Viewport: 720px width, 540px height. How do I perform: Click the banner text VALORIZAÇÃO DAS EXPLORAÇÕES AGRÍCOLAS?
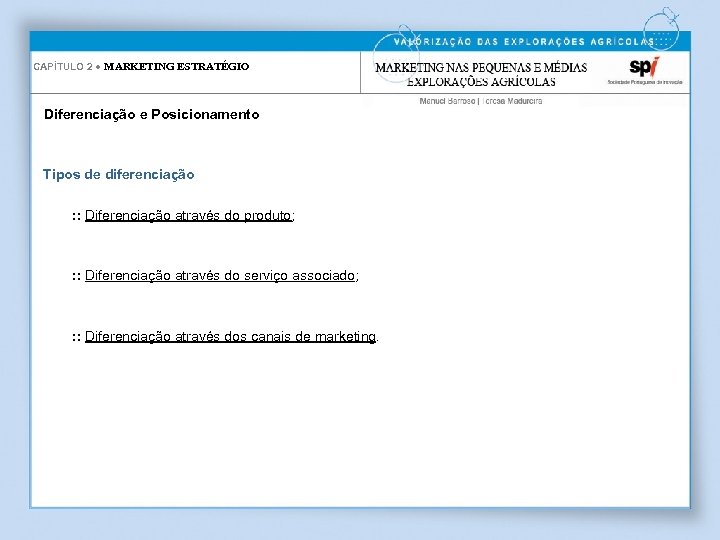pyautogui.click(x=524, y=42)
